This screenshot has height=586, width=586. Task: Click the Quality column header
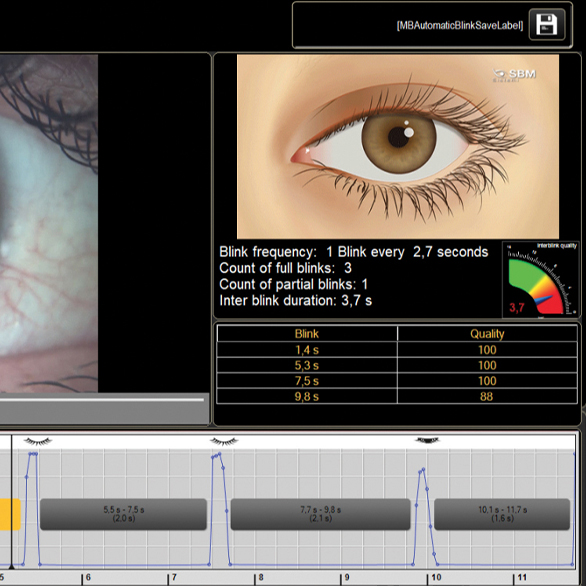tap(487, 333)
